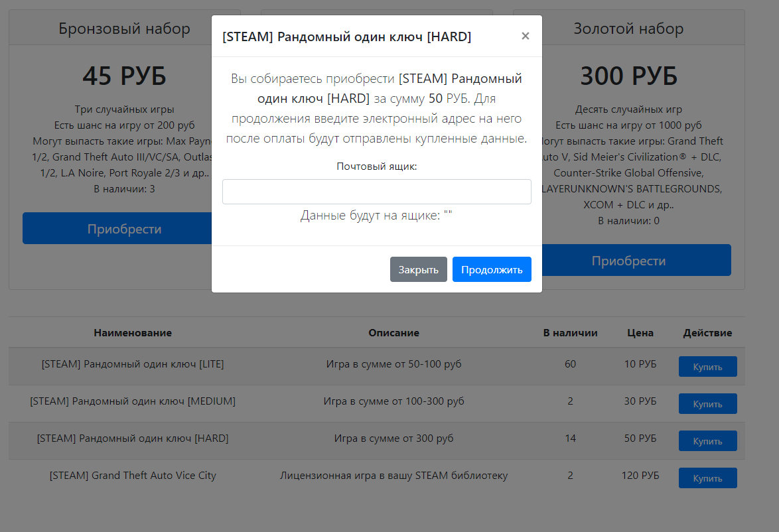
Task: Select the Цена column header
Action: point(640,333)
